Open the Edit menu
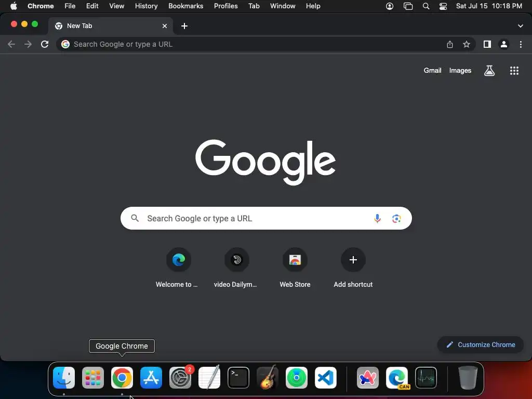 [92, 6]
